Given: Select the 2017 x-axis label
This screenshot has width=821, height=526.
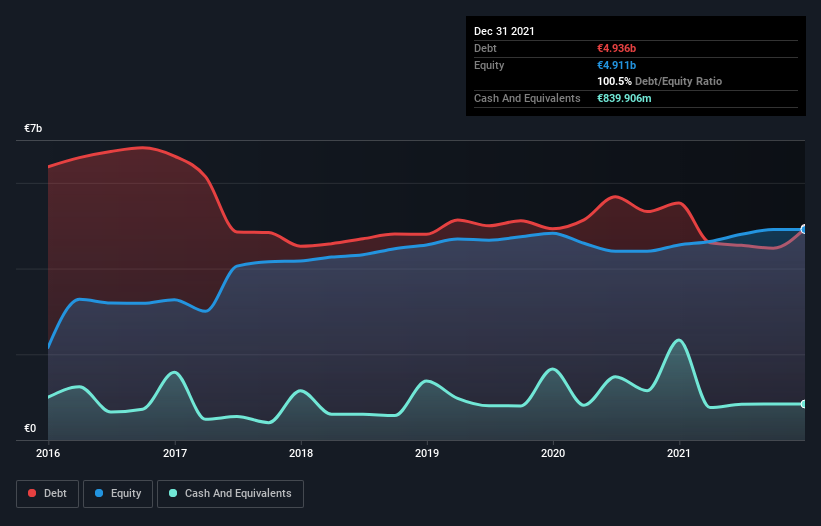Looking at the screenshot, I should [x=175, y=453].
